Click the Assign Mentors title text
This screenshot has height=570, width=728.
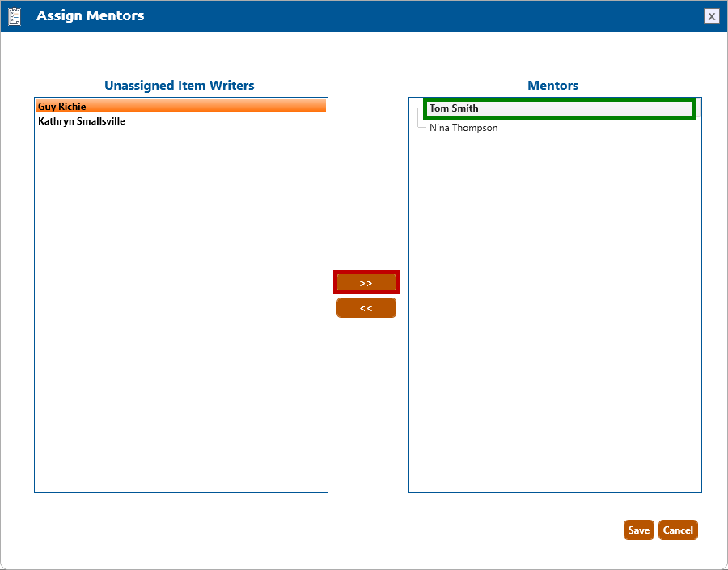point(91,16)
